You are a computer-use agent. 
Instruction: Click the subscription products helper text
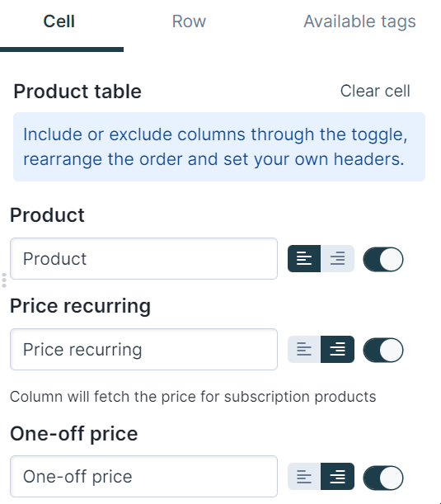click(193, 397)
